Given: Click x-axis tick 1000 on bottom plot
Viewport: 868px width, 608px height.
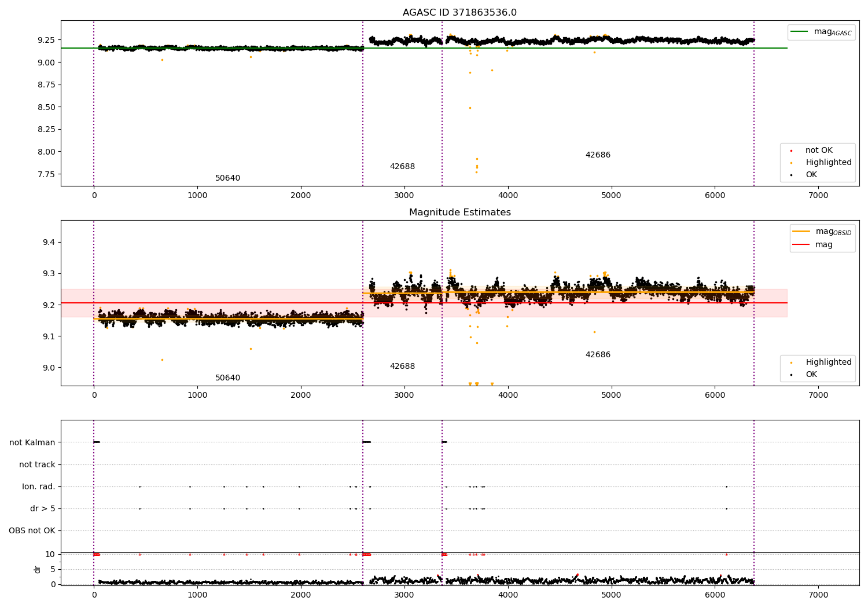Looking at the screenshot, I should click(x=197, y=595).
